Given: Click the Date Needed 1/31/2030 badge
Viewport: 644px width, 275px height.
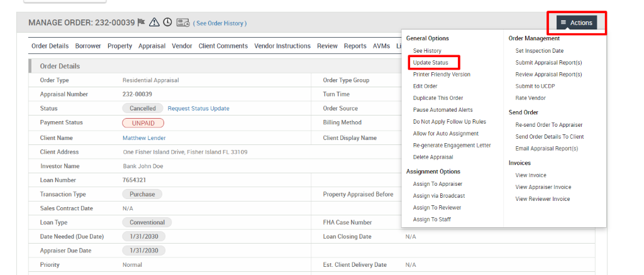Looking at the screenshot, I should tap(144, 237).
